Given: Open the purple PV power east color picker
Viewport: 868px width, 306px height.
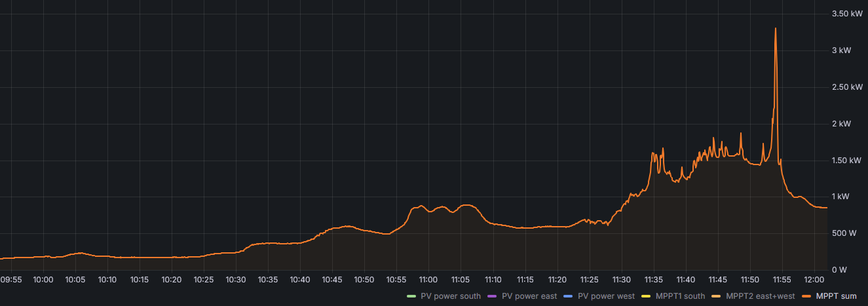Looking at the screenshot, I should [x=490, y=296].
